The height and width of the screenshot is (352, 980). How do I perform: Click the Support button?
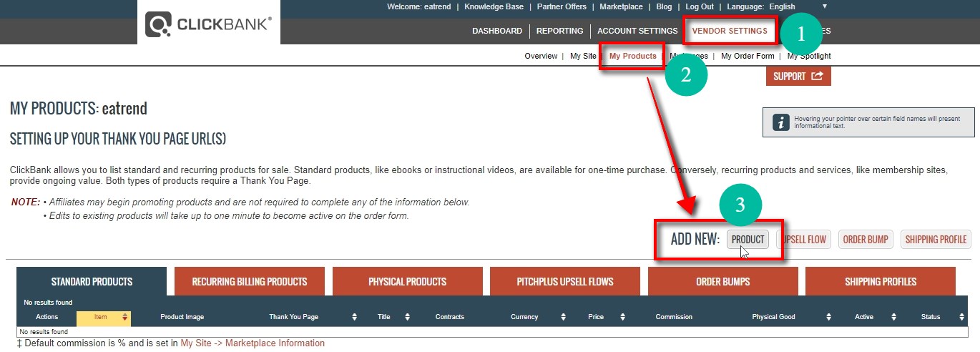click(798, 76)
